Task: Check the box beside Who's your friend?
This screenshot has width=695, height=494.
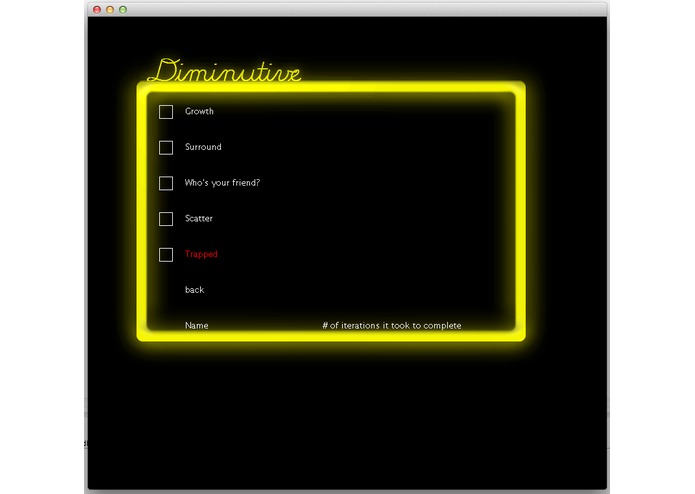Action: click(x=166, y=183)
